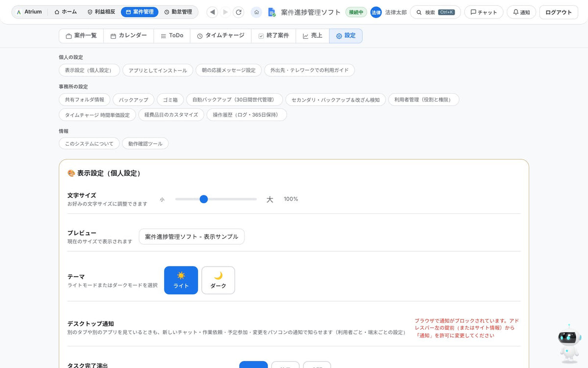Select the ライト theme option
This screenshot has width=588, height=368.
(x=181, y=280)
